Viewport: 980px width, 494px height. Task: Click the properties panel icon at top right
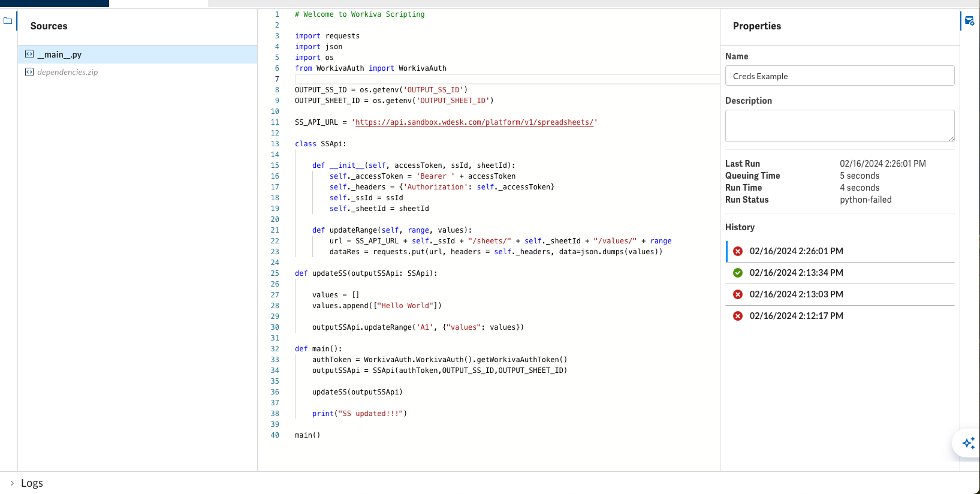(969, 21)
